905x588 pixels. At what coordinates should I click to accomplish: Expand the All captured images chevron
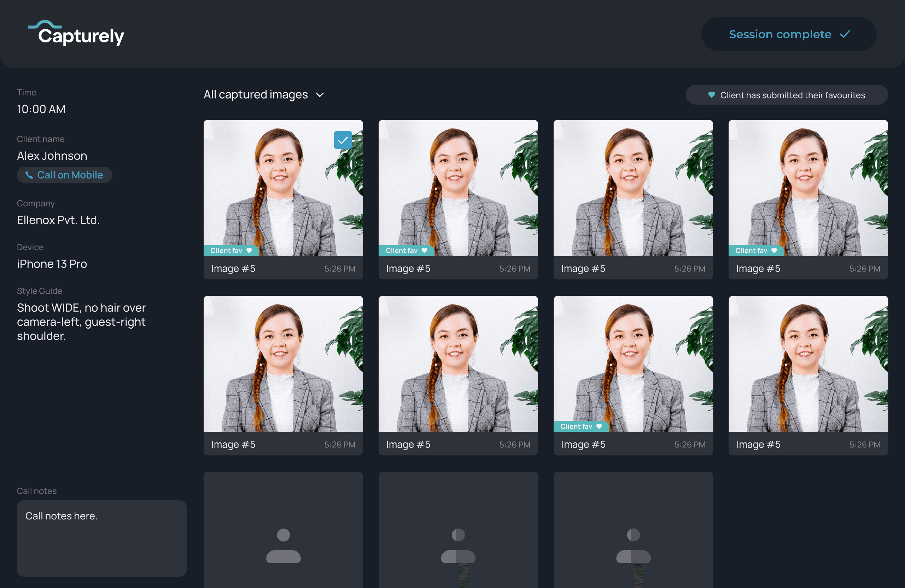320,95
